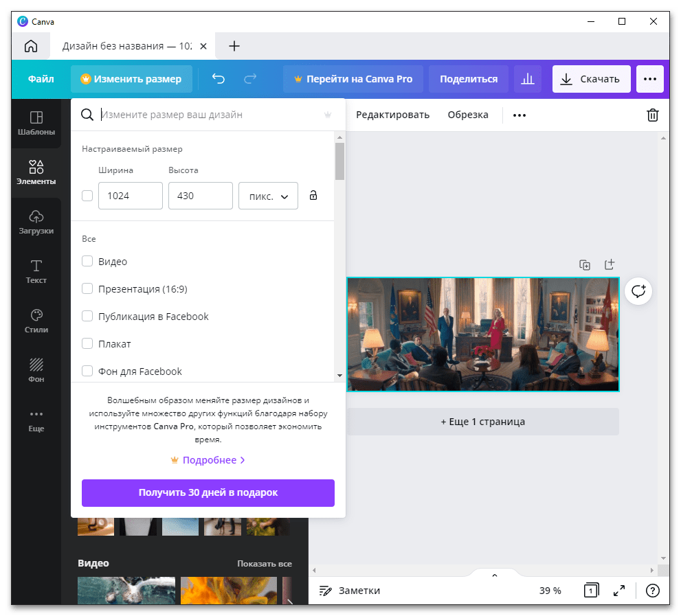This screenshot has height=616, width=681.
Task: Open Заметки notes
Action: click(x=350, y=591)
